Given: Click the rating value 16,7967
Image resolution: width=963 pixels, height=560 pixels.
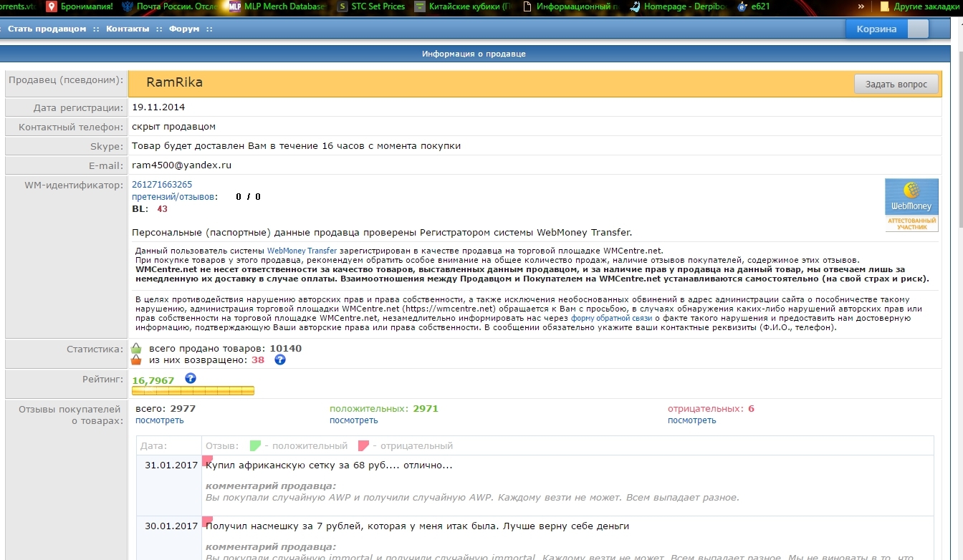Looking at the screenshot, I should coord(153,380).
